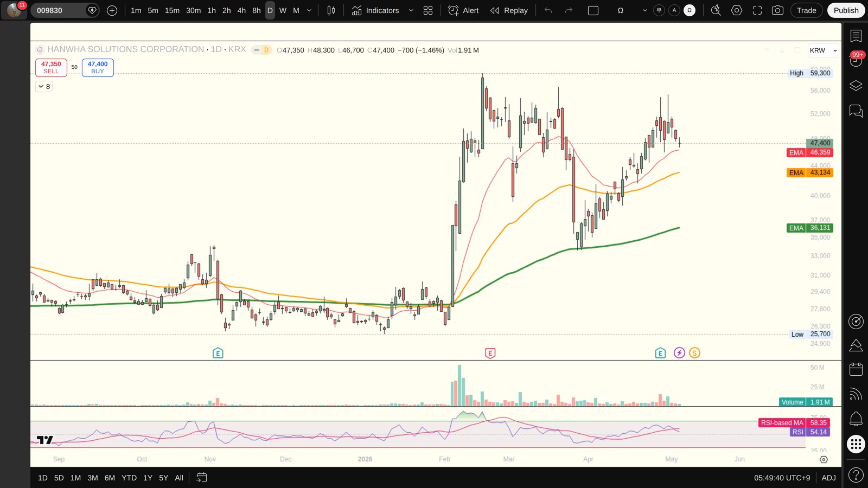The width and height of the screenshot is (868, 488).
Task: Select the 5D date range
Action: pyautogui.click(x=59, y=478)
